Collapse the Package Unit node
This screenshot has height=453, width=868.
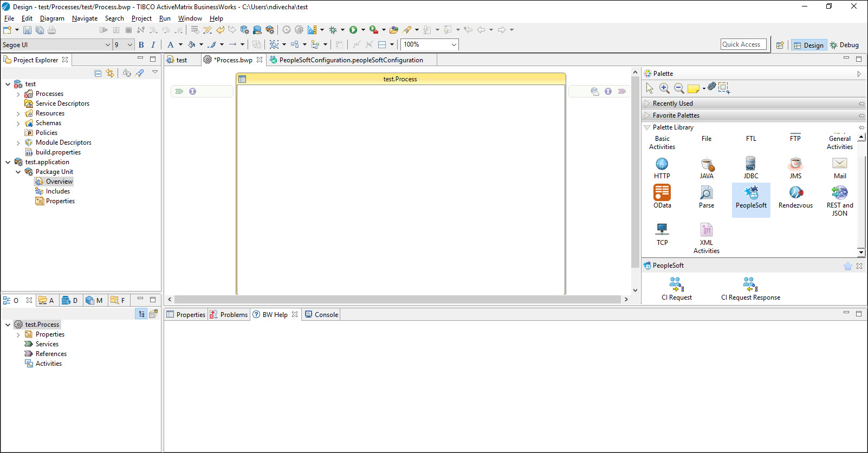pyautogui.click(x=18, y=172)
